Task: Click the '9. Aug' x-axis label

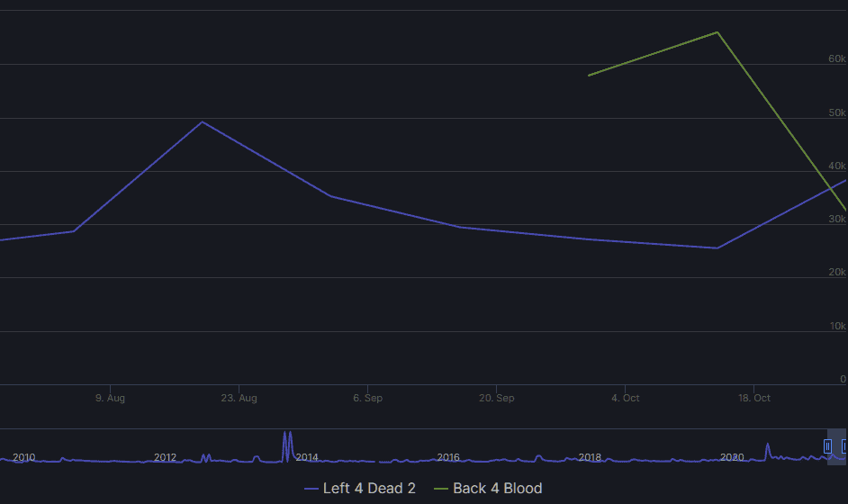Action: click(111, 398)
